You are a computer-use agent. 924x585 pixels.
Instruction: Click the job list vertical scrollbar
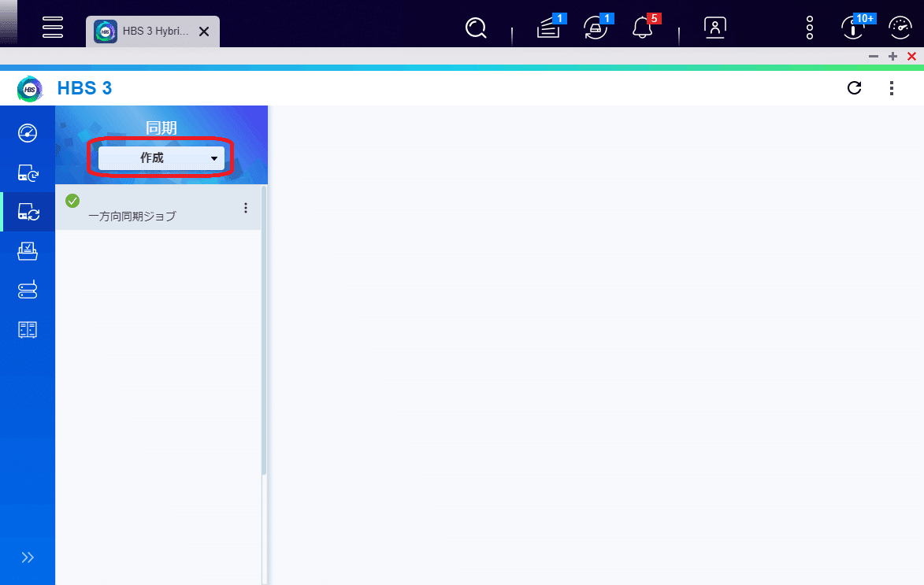pos(264,330)
